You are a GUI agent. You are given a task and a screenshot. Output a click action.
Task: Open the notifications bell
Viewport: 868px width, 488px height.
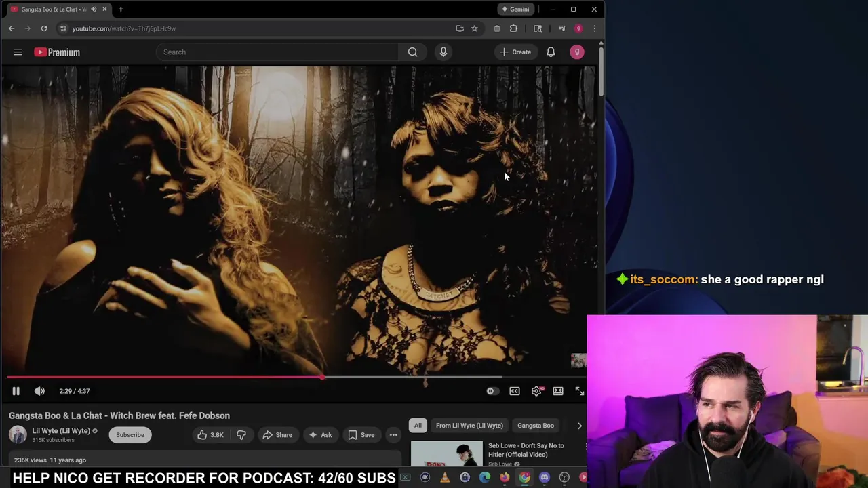point(551,52)
